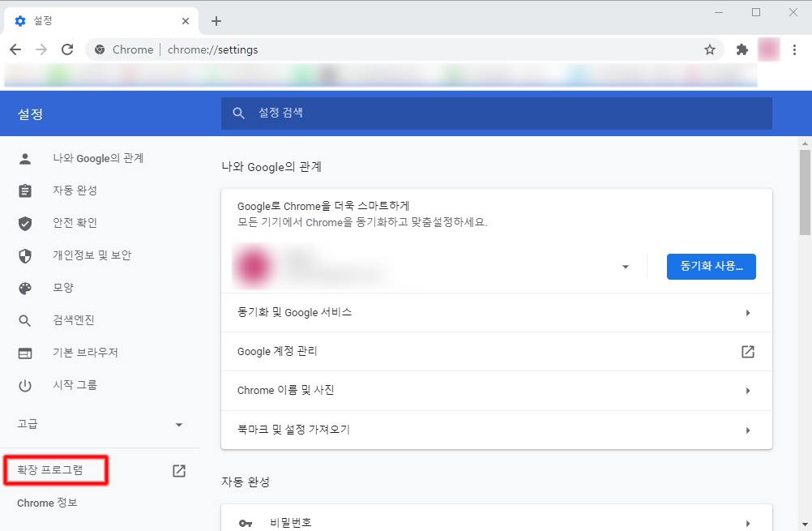Click the scrollbar up arrow

point(805,143)
